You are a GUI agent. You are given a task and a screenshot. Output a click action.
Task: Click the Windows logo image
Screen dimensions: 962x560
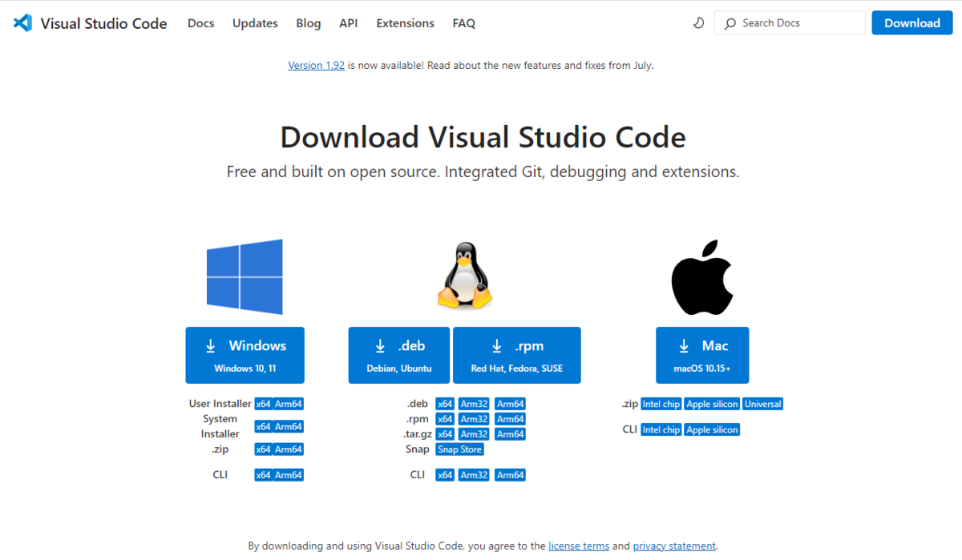point(245,276)
